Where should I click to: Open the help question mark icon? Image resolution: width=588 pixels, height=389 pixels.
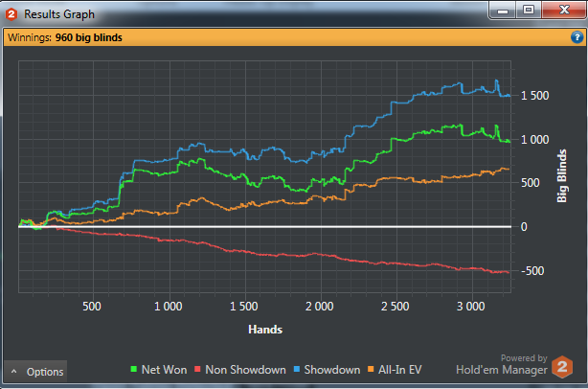click(577, 37)
